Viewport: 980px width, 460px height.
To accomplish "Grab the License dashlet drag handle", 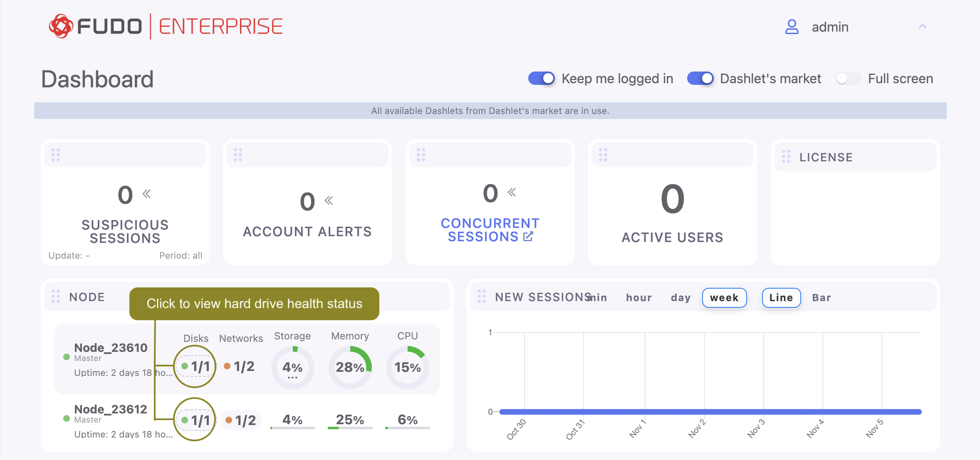I will point(786,157).
